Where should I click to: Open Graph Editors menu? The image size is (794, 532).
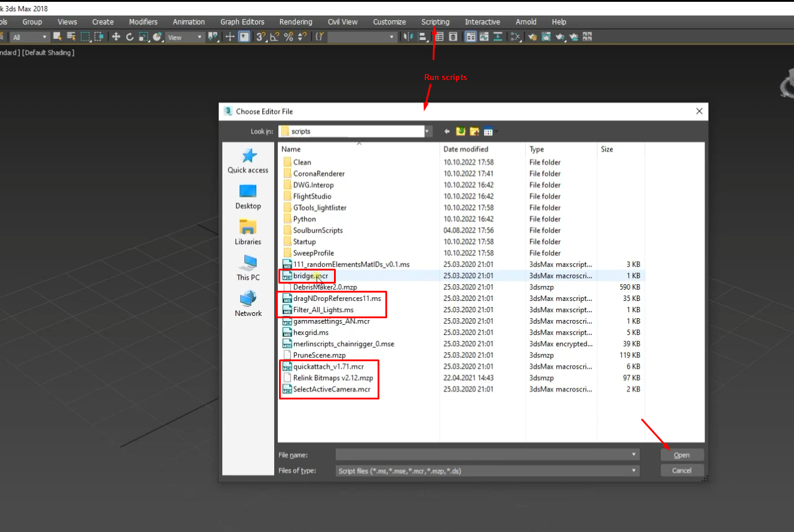(x=242, y=22)
